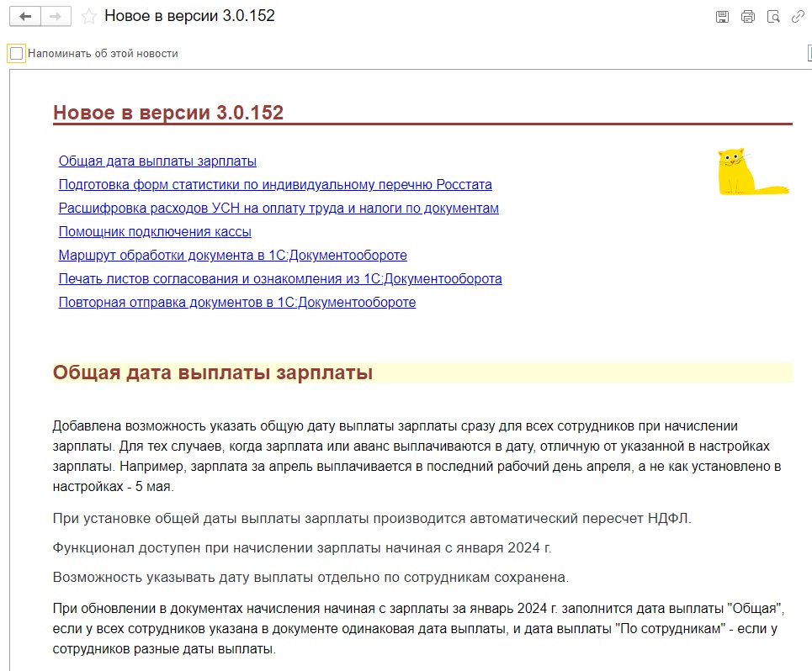Go back with the left arrow button
The height and width of the screenshot is (671, 812).
pos(25,17)
